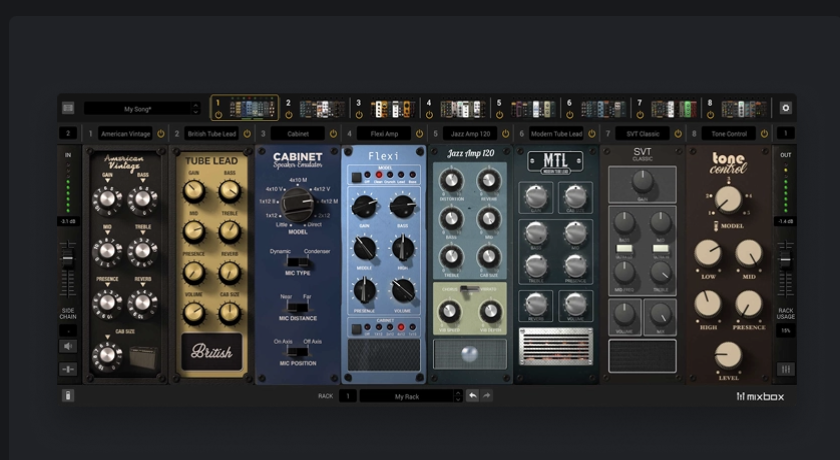Click the output channel number field

785,133
